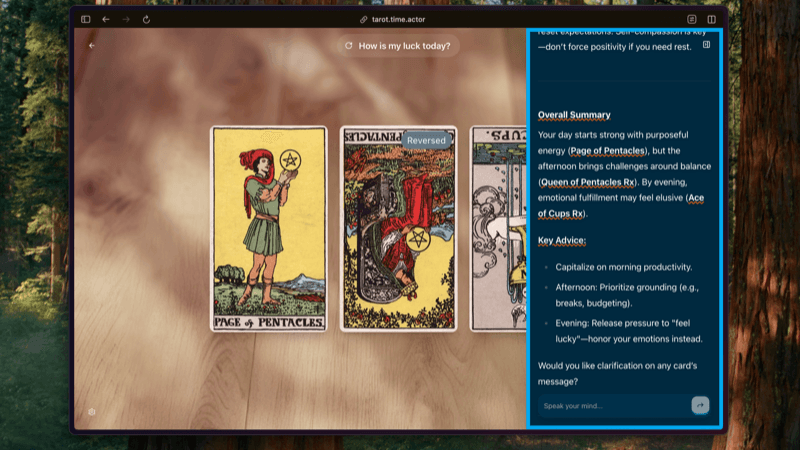This screenshot has height=450, width=800.
Task: Open the browser reader view icon
Action: click(692, 19)
